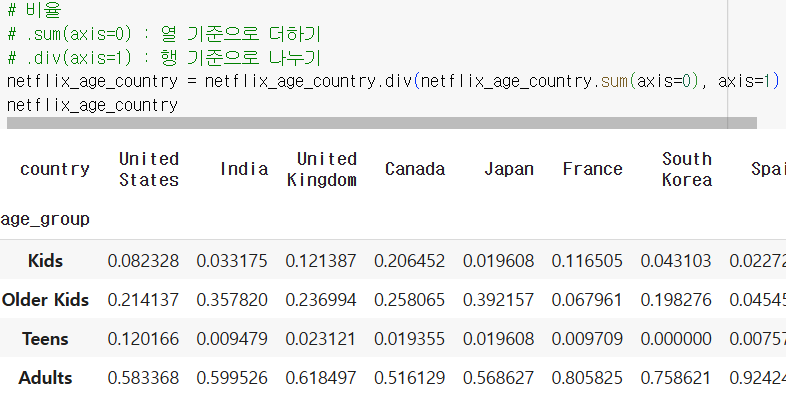The width and height of the screenshot is (786, 402).
Task: Click the 'Teens' row label
Action: (x=45, y=339)
